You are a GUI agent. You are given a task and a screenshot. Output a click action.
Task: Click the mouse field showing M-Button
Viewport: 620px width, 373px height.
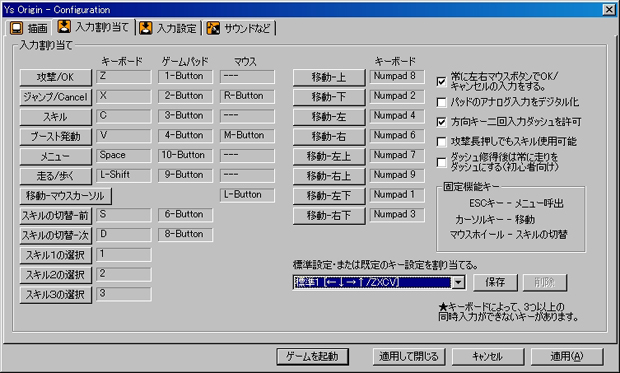pos(247,136)
